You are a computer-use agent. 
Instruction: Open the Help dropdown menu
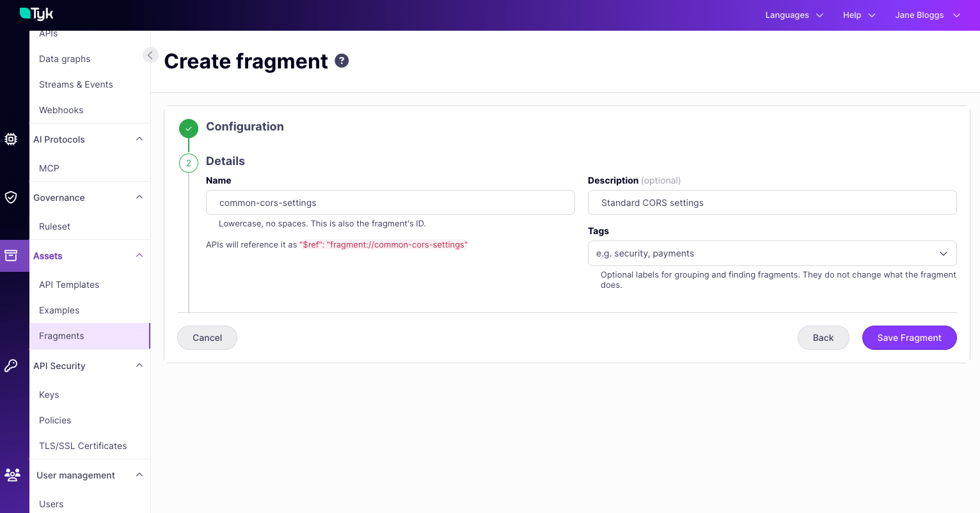(x=859, y=15)
